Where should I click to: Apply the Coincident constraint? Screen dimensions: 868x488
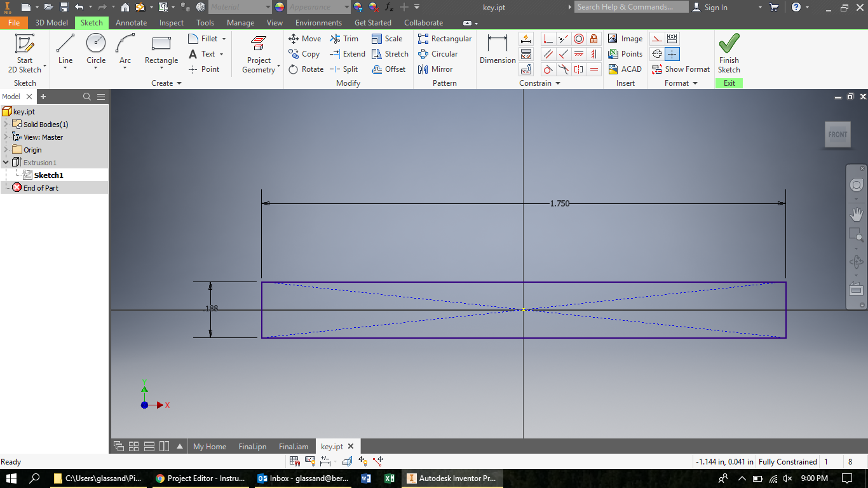pyautogui.click(x=548, y=39)
